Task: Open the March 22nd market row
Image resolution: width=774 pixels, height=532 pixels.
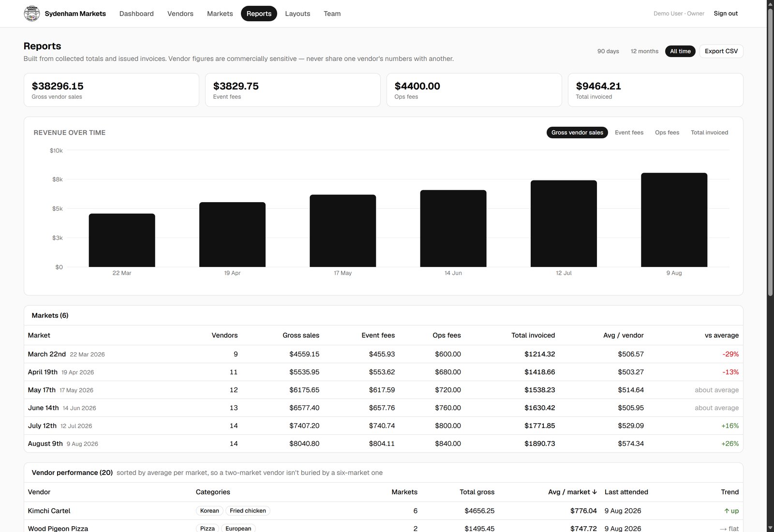Action: coord(383,354)
